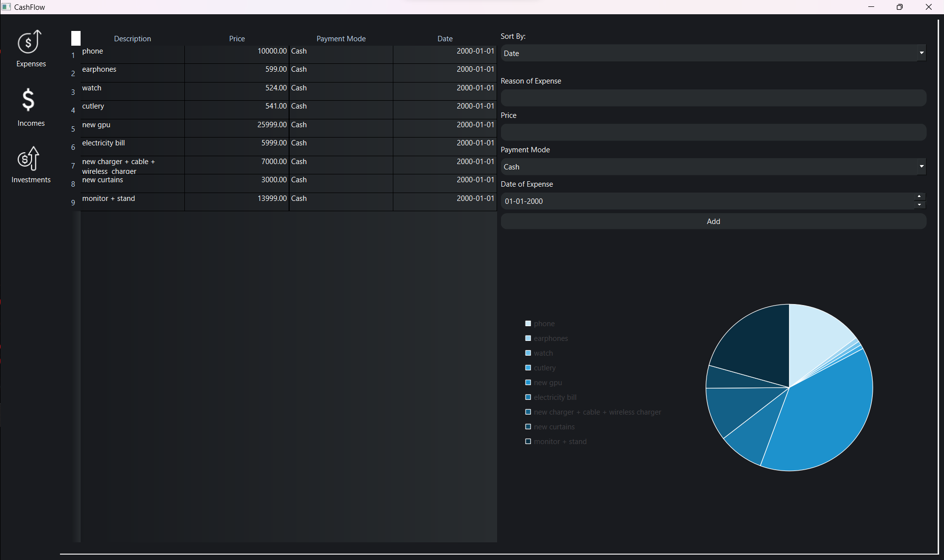Switch to the Incomes section

[x=30, y=107]
